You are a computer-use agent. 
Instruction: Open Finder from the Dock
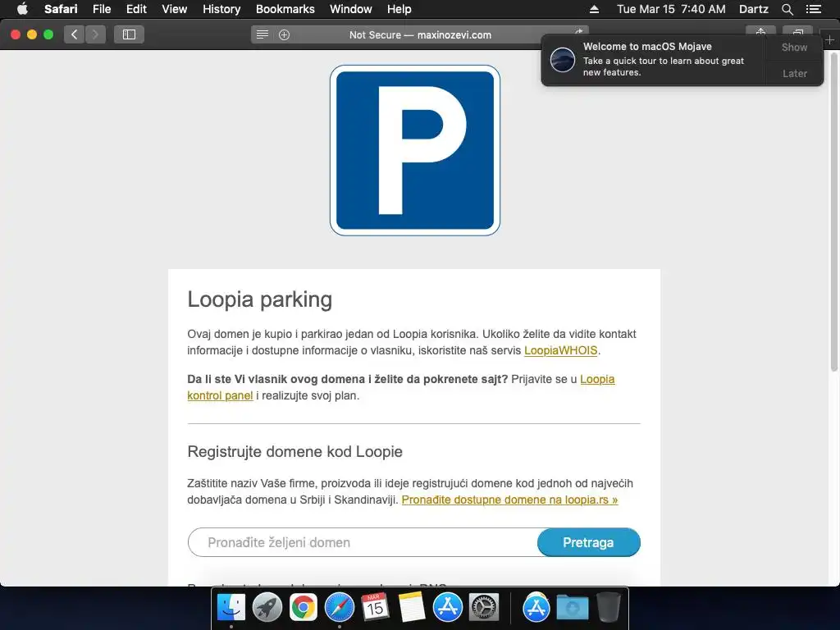point(231,608)
